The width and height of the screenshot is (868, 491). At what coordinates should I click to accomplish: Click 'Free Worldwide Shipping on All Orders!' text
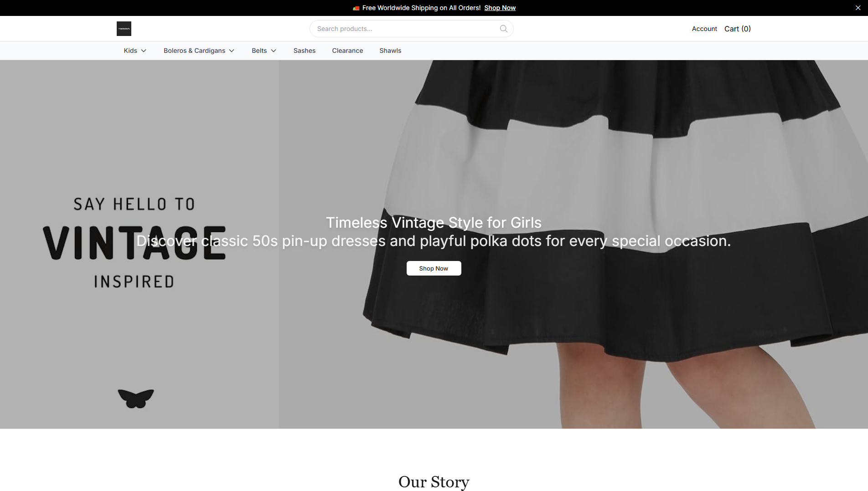coord(421,8)
